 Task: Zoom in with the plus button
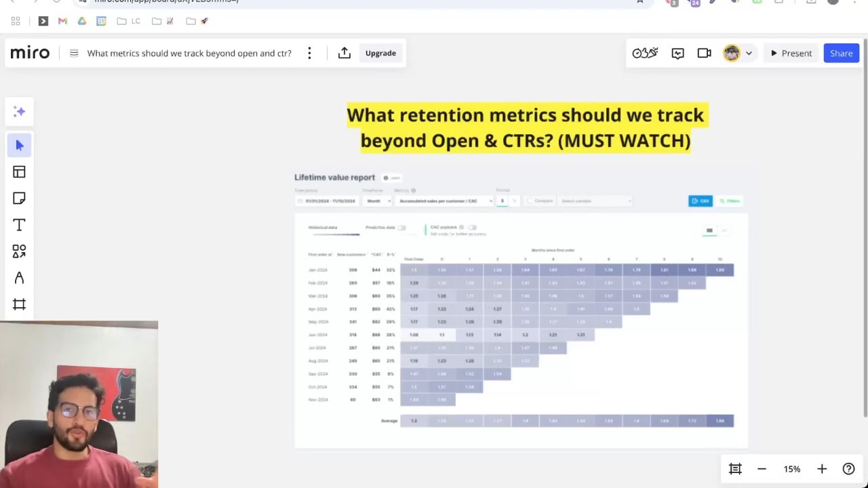pos(822,469)
